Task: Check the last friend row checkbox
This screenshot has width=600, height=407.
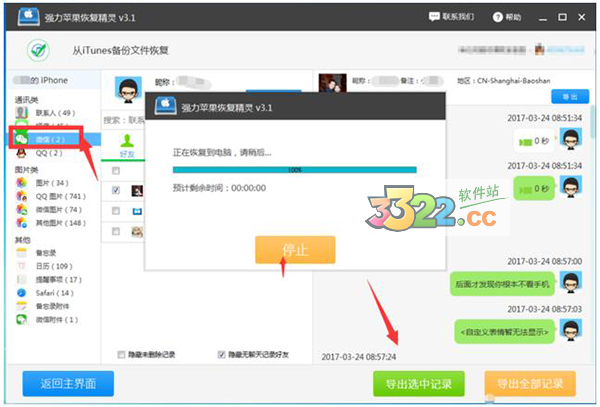Action: pos(116,231)
